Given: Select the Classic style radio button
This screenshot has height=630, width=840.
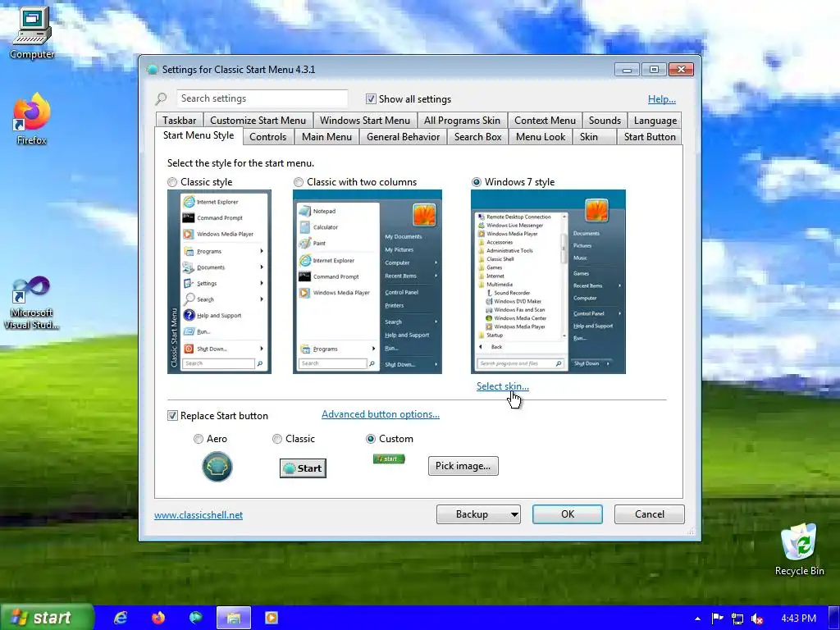Looking at the screenshot, I should click(172, 182).
